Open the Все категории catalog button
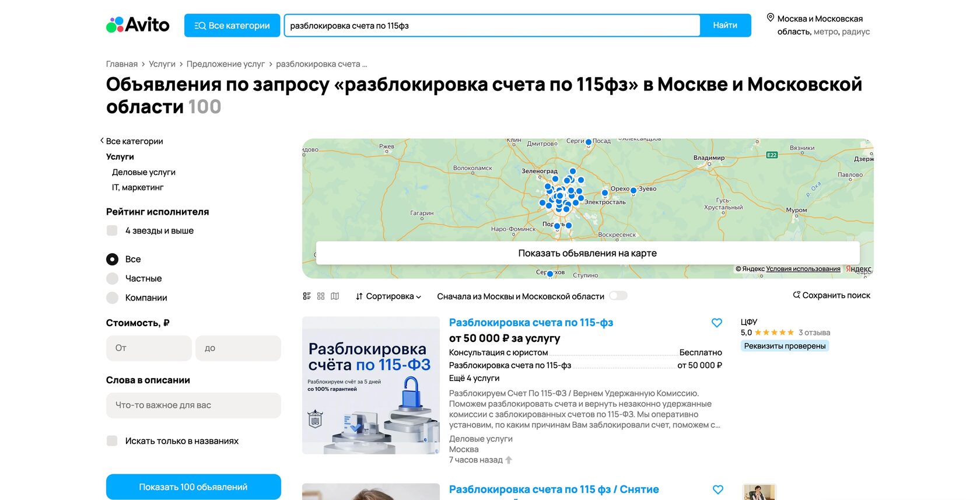The height and width of the screenshot is (500, 980). 232,26
